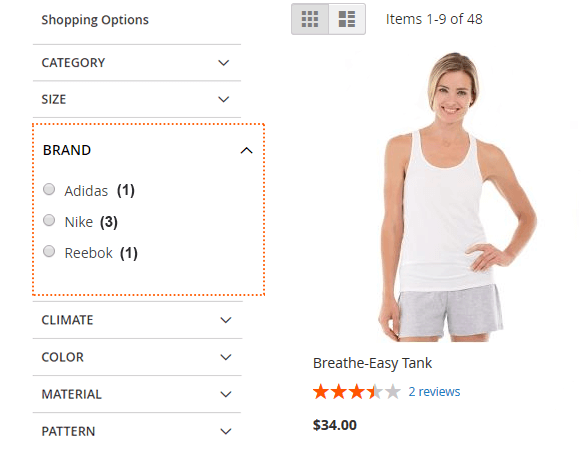Select the Nike brand radio button
586x450 pixels.
pos(49,221)
